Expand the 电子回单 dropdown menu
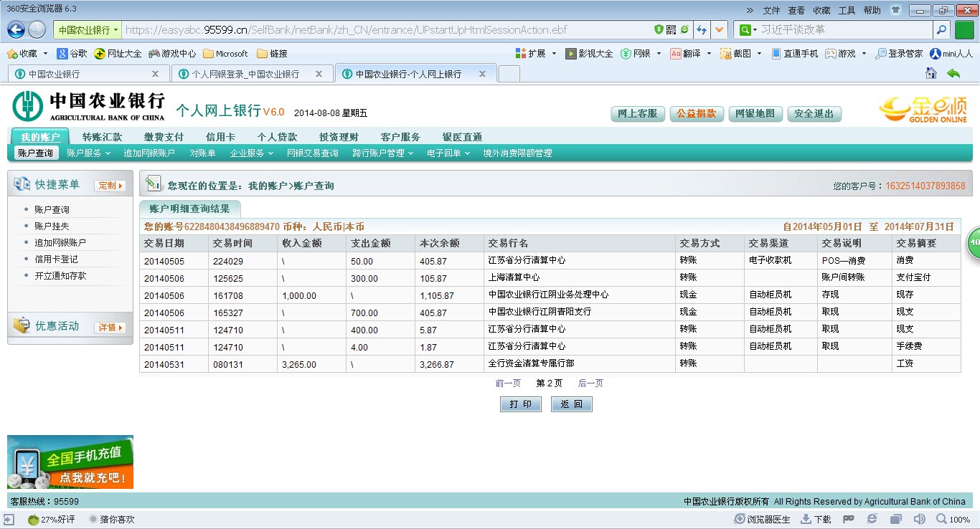Image resolution: width=980 pixels, height=529 pixels. point(448,153)
